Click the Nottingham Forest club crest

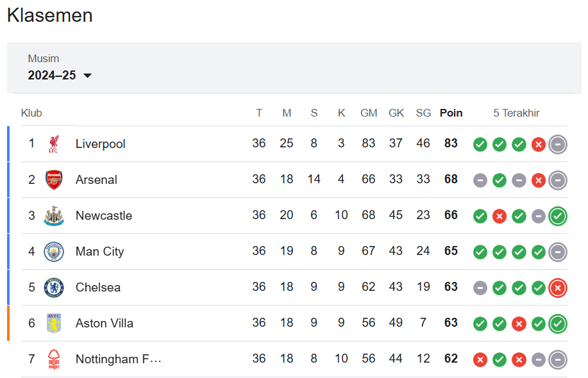(54, 359)
